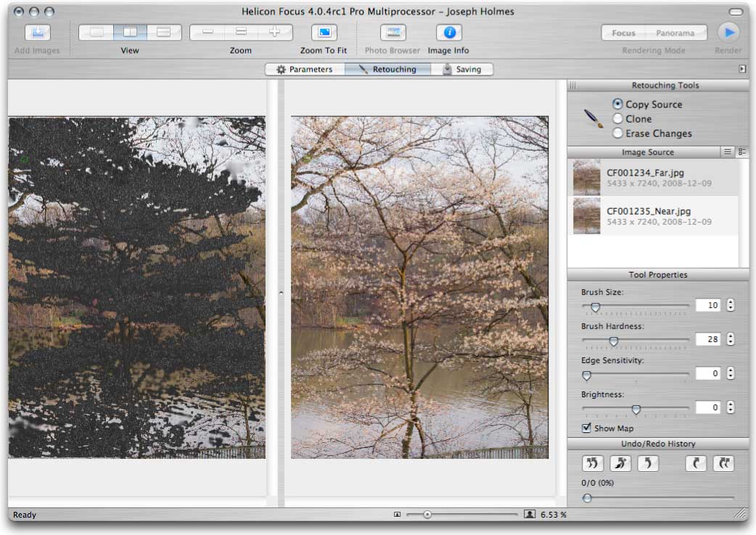
Task: Select the Copy Source radio button
Action: point(618,104)
